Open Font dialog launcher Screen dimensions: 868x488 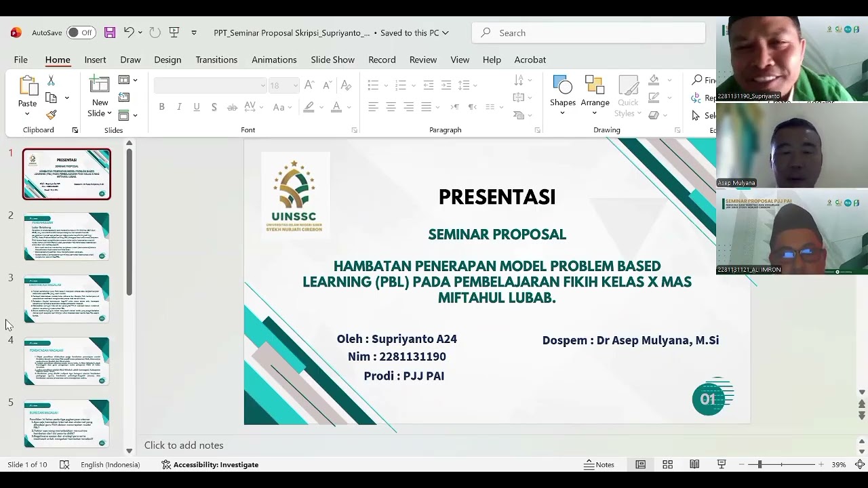pos(354,130)
